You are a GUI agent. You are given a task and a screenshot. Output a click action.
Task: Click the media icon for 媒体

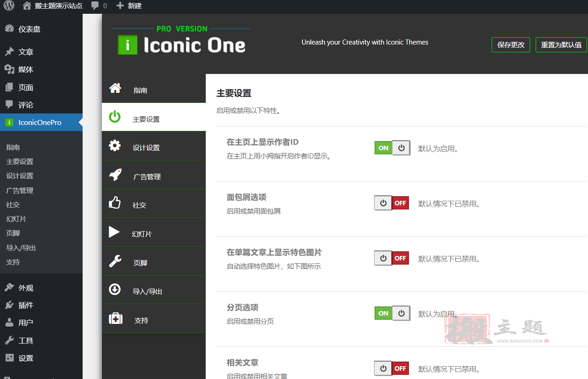(9, 69)
